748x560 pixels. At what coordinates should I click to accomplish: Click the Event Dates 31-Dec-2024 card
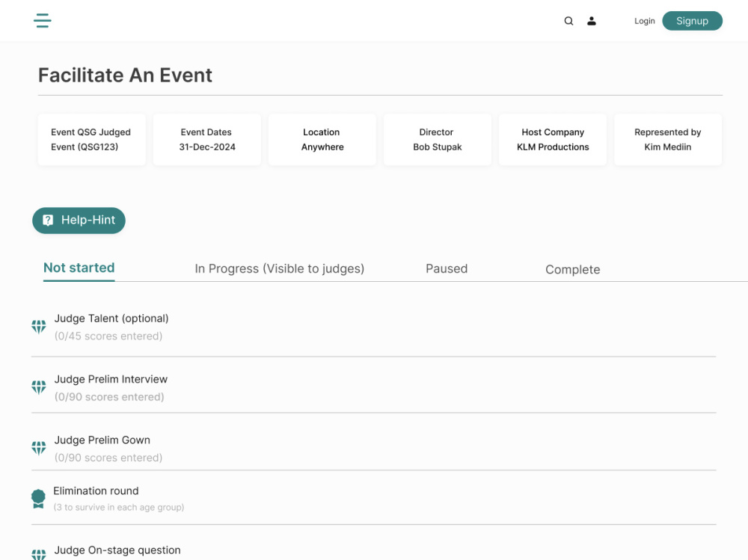click(207, 139)
